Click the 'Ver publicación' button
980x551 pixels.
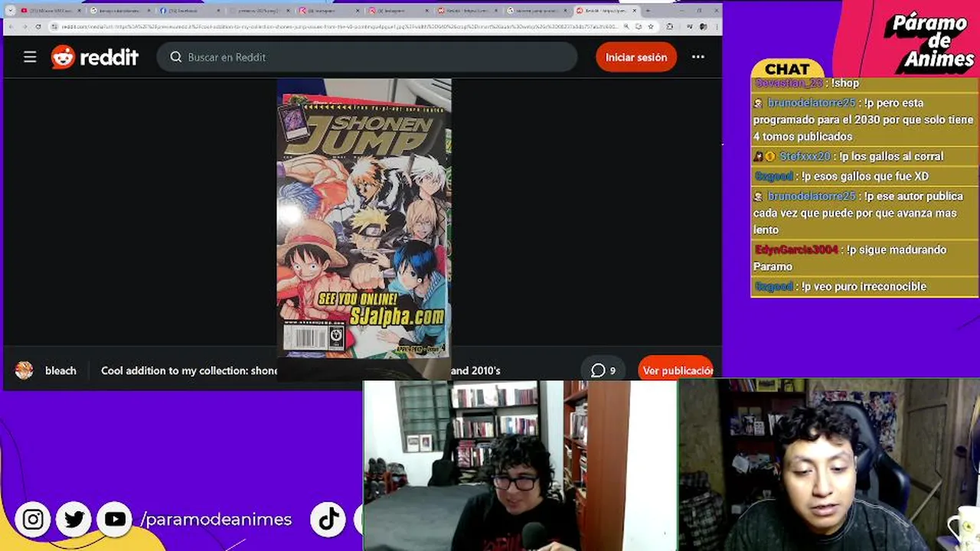coord(677,370)
